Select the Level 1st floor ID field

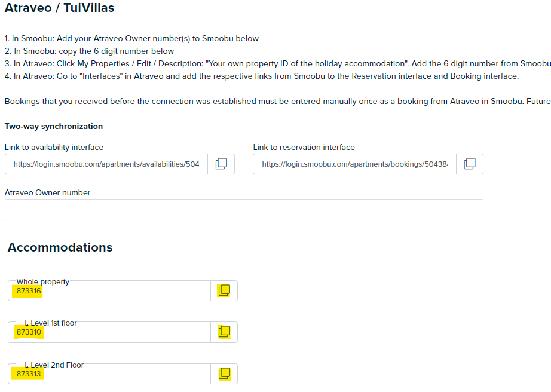coord(109,332)
